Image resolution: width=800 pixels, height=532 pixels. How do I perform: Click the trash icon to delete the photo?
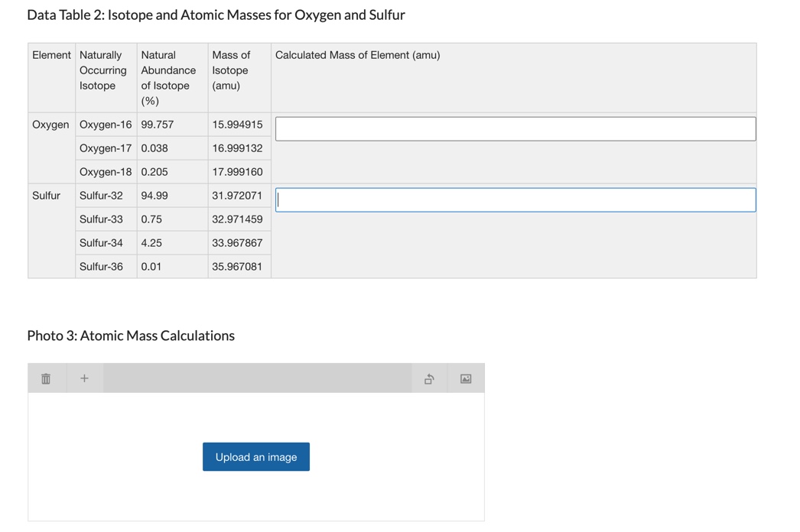click(x=46, y=377)
